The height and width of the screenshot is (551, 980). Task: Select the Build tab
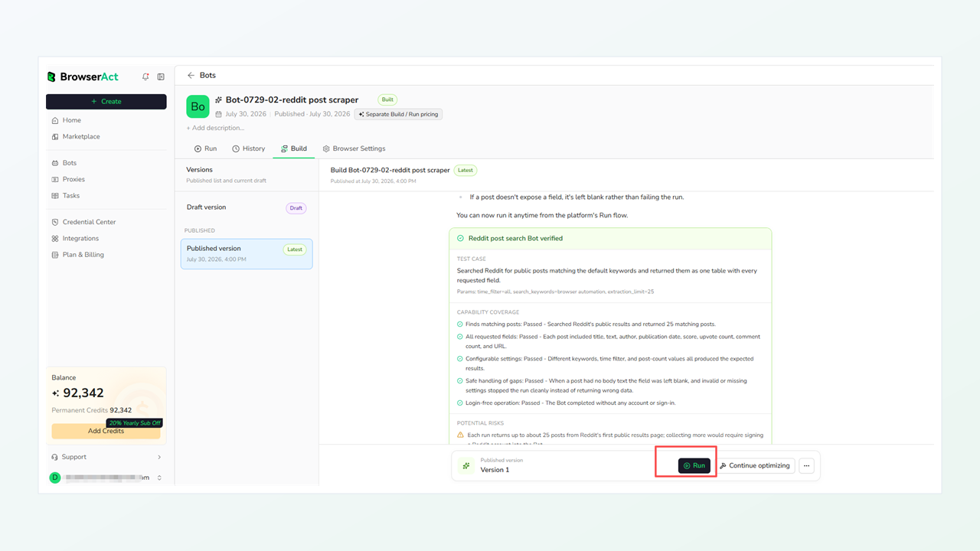[x=294, y=148]
